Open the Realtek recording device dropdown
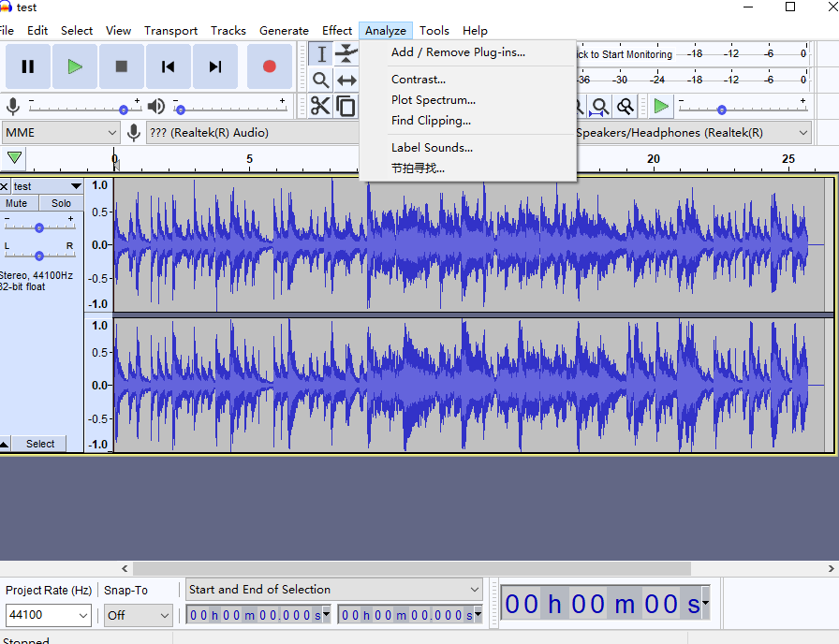839x644 pixels. [x=253, y=133]
